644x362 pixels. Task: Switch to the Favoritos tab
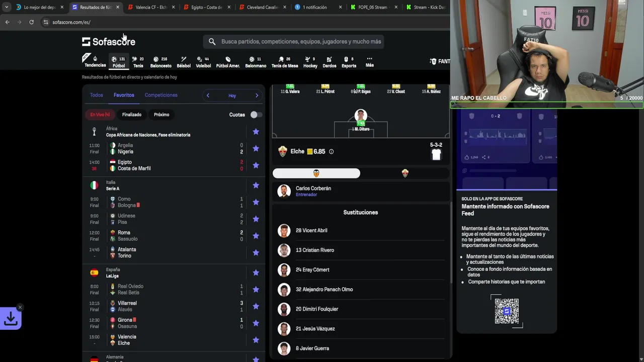[124, 95]
